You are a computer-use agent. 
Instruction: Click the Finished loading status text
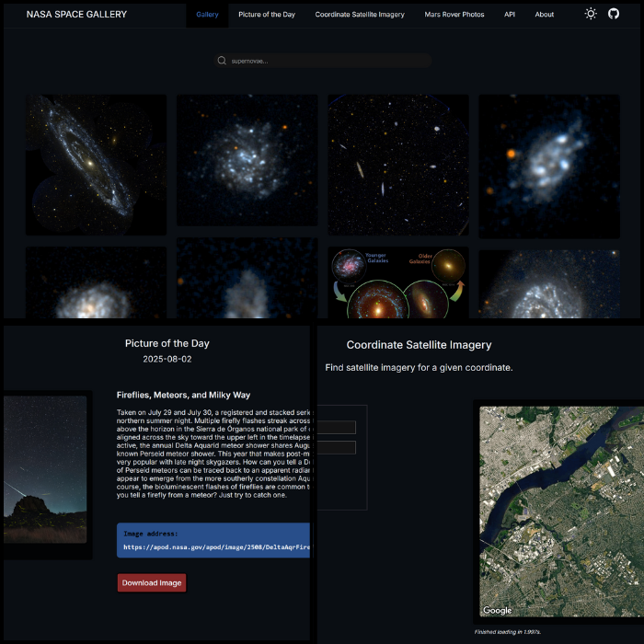[x=508, y=632]
